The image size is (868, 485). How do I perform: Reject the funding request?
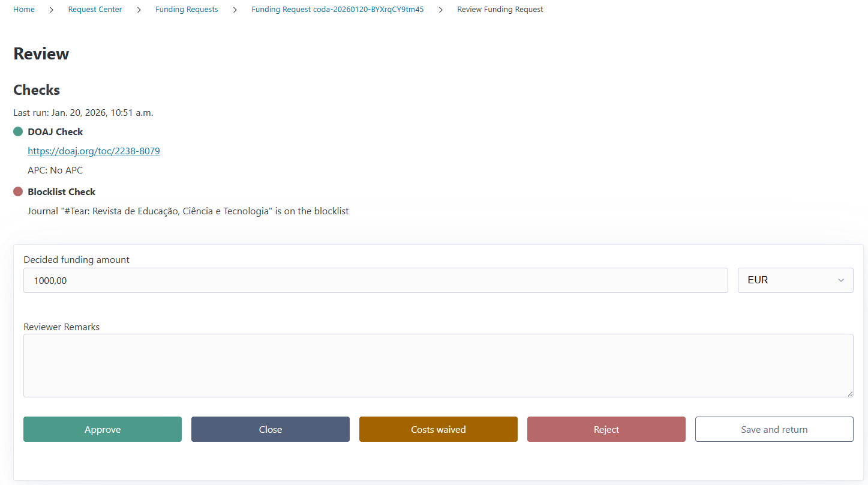[x=606, y=429]
